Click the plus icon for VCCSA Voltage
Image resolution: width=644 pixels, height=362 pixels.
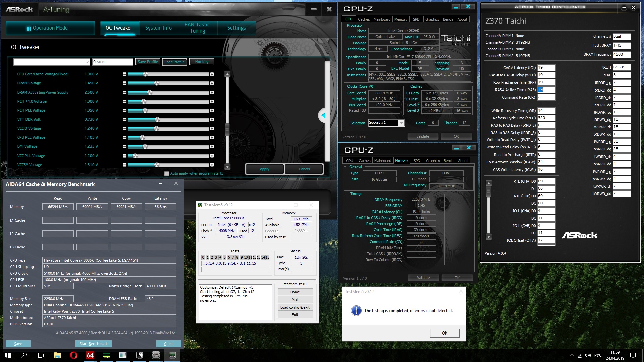[212, 165]
